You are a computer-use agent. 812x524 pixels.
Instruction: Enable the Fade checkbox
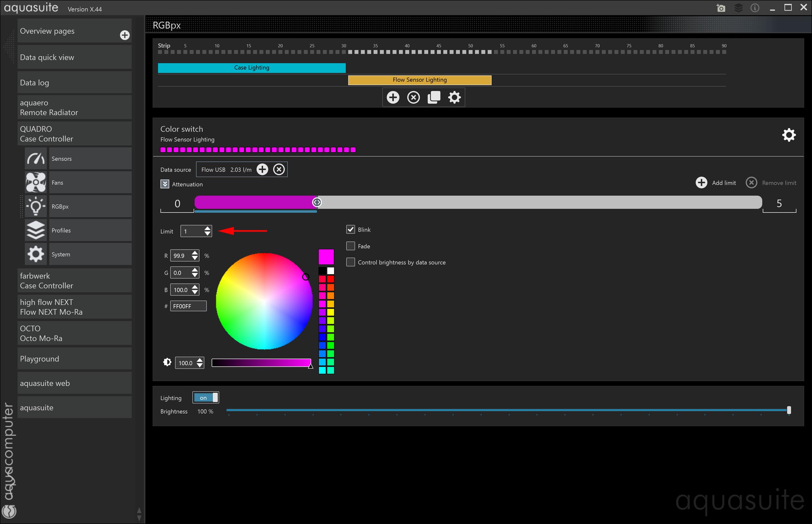coord(350,246)
